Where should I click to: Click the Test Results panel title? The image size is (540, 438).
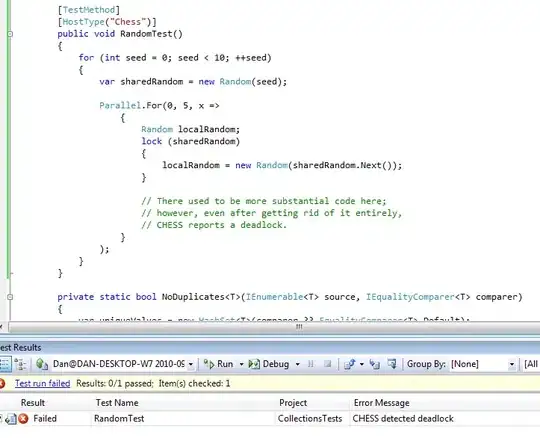[x=21, y=347]
